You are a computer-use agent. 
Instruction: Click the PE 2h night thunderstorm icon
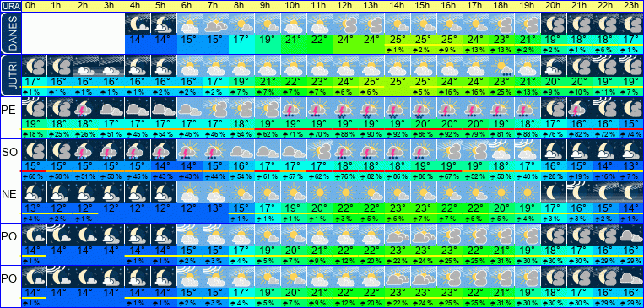(85, 108)
